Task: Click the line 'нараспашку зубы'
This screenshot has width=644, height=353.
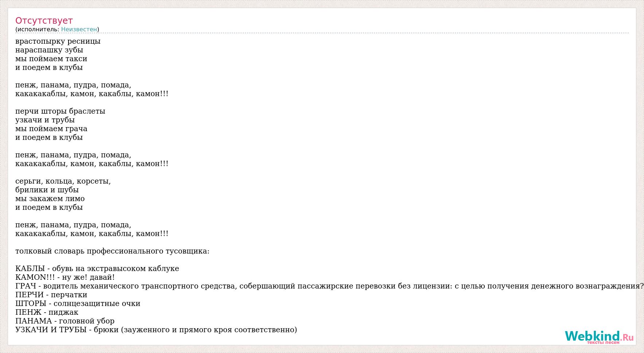Action: coord(49,50)
